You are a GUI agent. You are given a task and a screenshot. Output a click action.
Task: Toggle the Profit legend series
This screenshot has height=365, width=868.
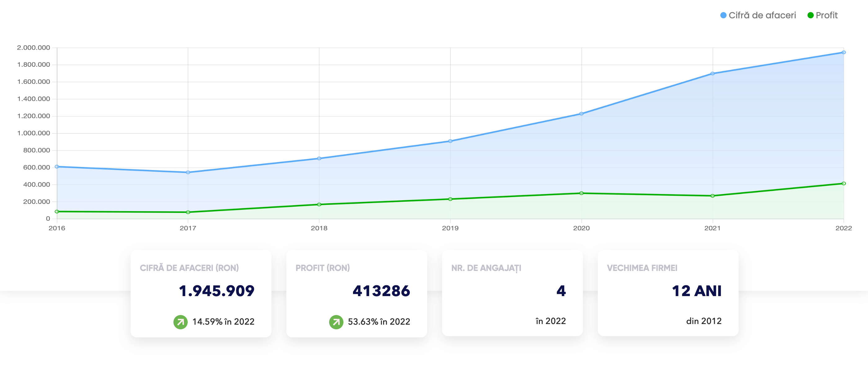822,15
